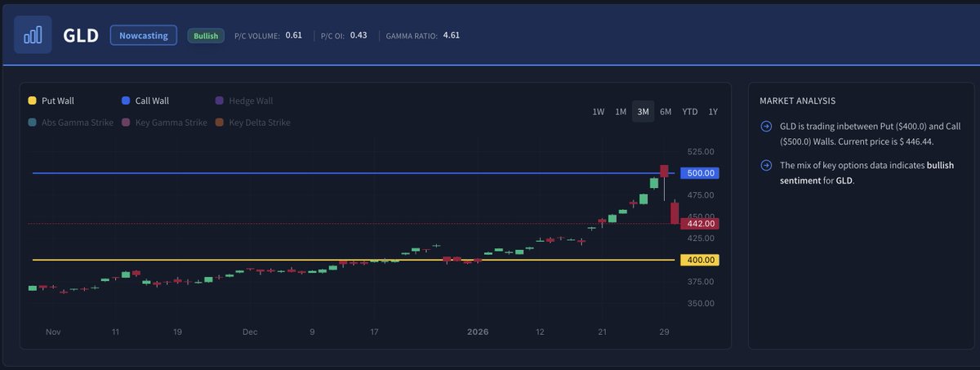Click the 350.00 price axis label
This screenshot has height=370, width=980.
coord(701,303)
